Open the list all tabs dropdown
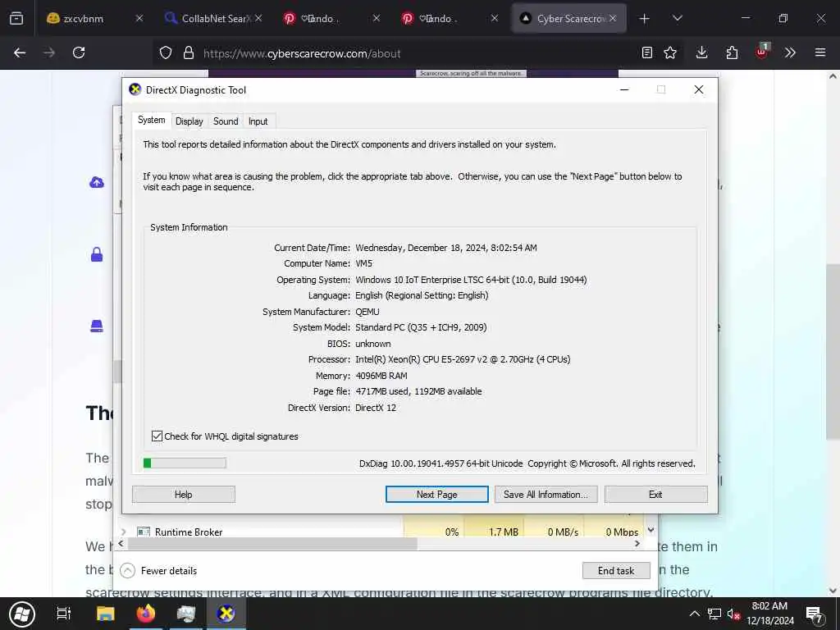Viewport: 840px width, 630px height. [x=677, y=19]
